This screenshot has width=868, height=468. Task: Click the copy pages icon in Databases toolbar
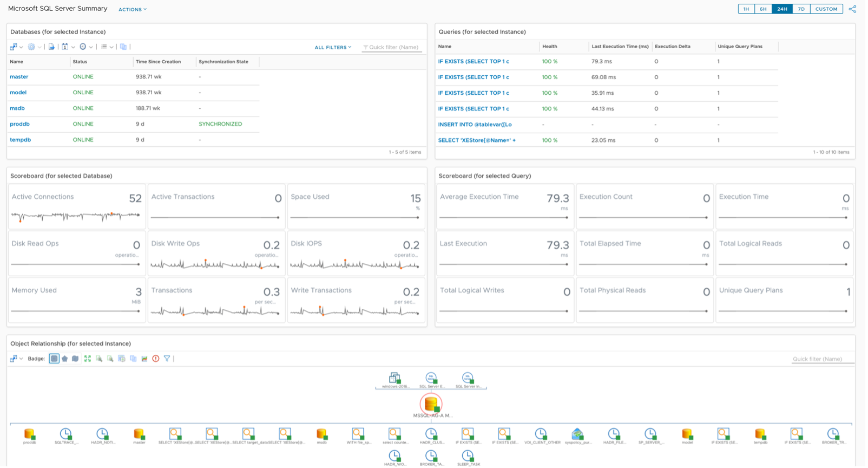(123, 47)
